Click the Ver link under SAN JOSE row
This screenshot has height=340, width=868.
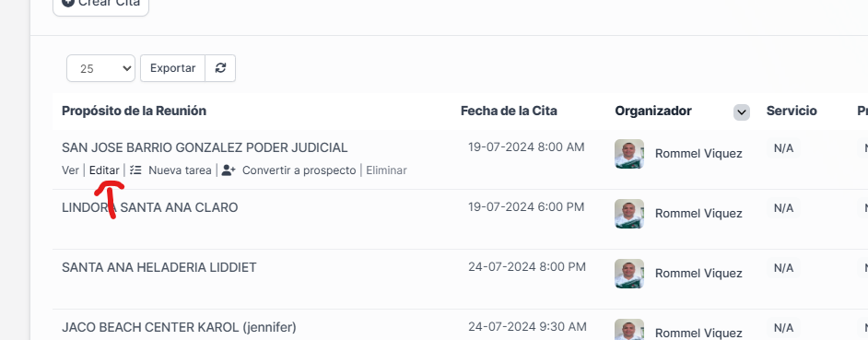pos(70,170)
